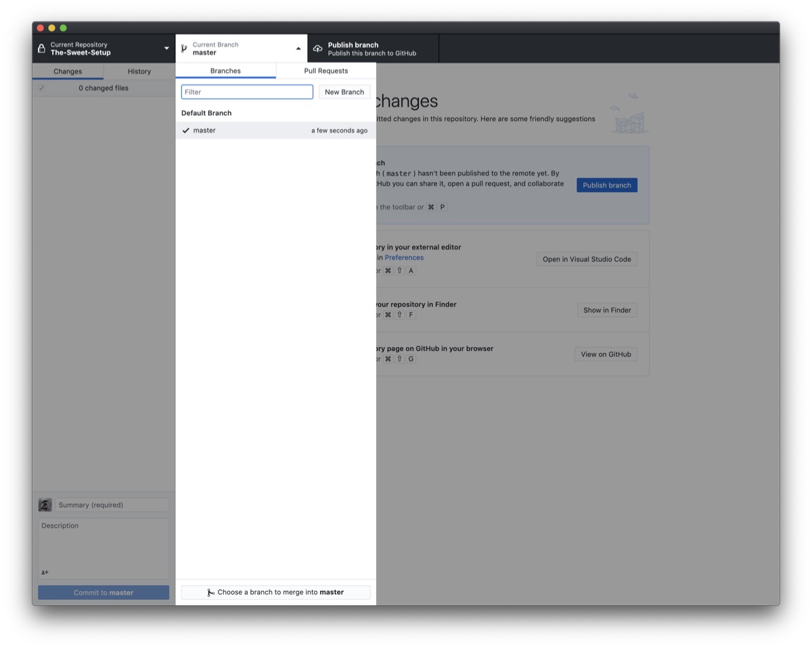Select the master branch row
This screenshot has width=812, height=648.
pos(275,131)
